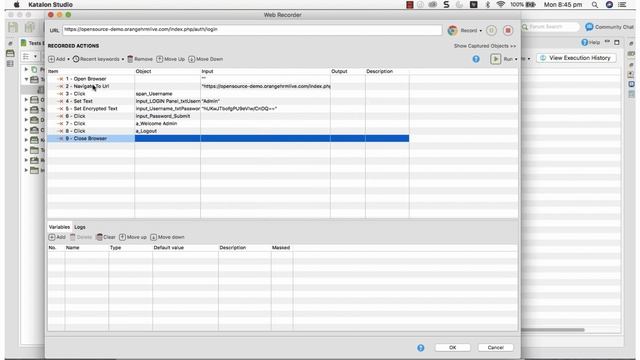Open the Record browser dropdown arrow
The width and height of the screenshot is (640, 360).
[x=480, y=31]
